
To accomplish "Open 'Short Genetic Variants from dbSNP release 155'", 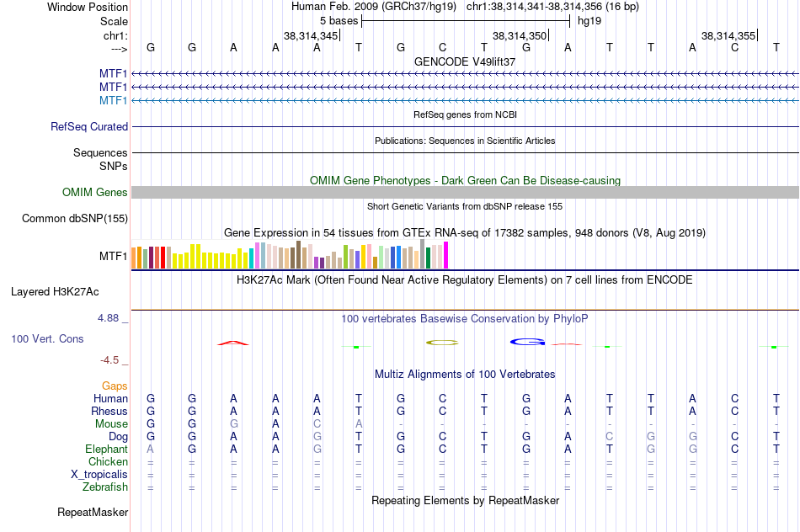I will pyautogui.click(x=465, y=206).
